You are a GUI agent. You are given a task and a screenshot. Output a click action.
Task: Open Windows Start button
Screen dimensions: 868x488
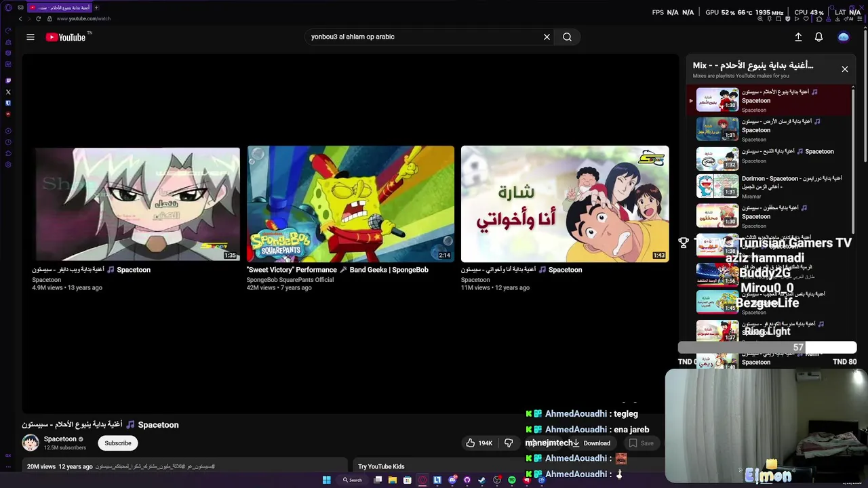[326, 480]
